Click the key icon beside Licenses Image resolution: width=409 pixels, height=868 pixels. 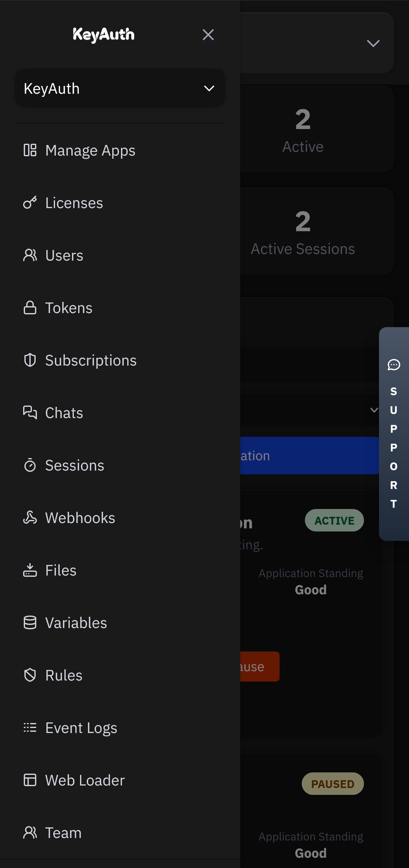pyautogui.click(x=30, y=203)
